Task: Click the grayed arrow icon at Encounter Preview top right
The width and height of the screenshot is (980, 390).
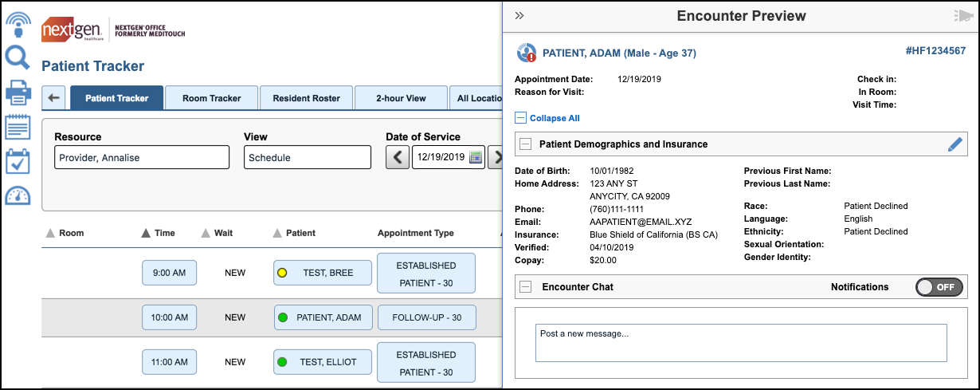Action: point(963,15)
